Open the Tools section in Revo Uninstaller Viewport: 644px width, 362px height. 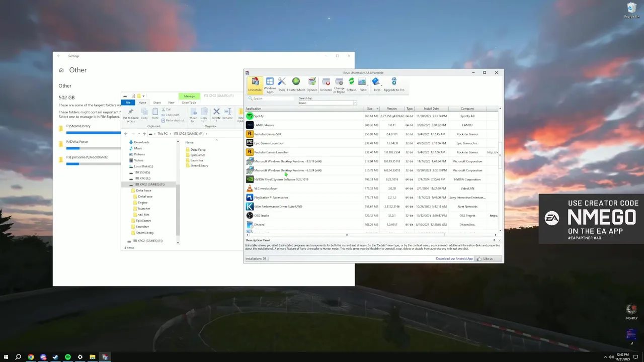[x=282, y=84]
